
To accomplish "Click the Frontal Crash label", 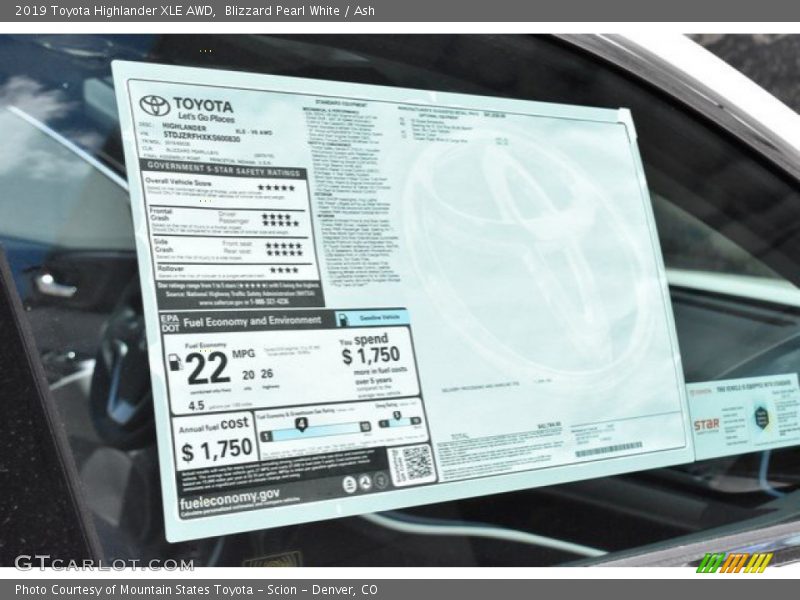I will click(x=161, y=214).
